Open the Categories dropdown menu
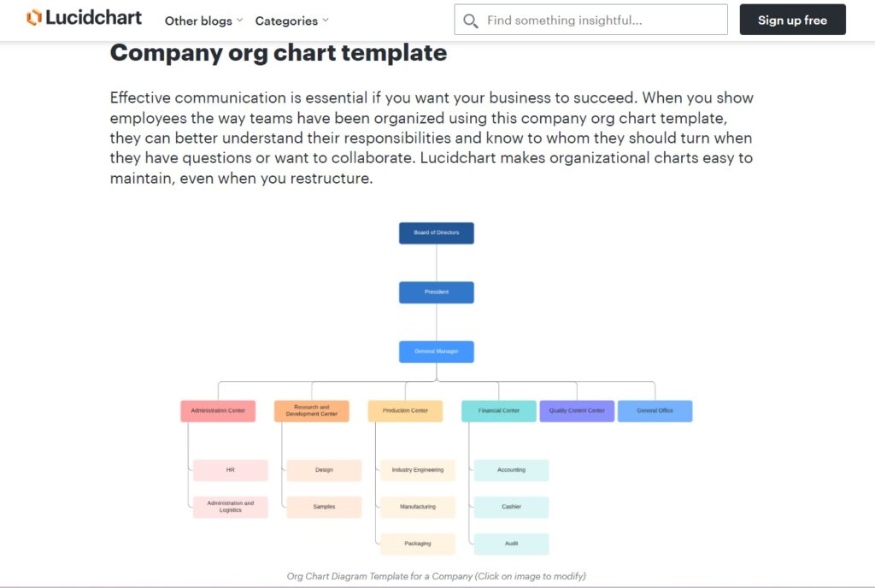 pyautogui.click(x=292, y=21)
